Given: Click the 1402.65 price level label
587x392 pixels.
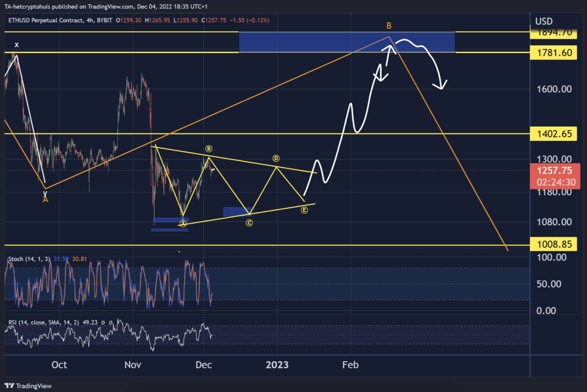Looking at the screenshot, I should tap(553, 133).
